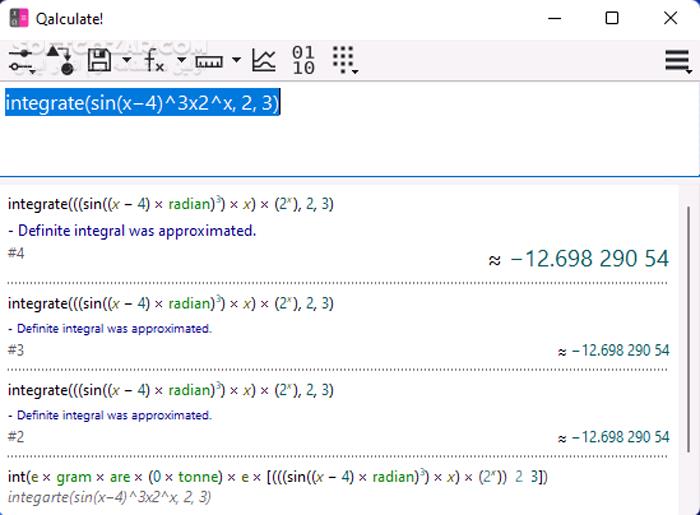Click the misspelled integarte history entry

click(x=109, y=496)
